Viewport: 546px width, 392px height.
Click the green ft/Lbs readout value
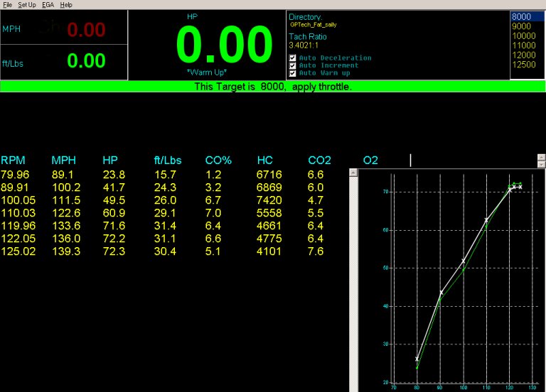[86, 61]
